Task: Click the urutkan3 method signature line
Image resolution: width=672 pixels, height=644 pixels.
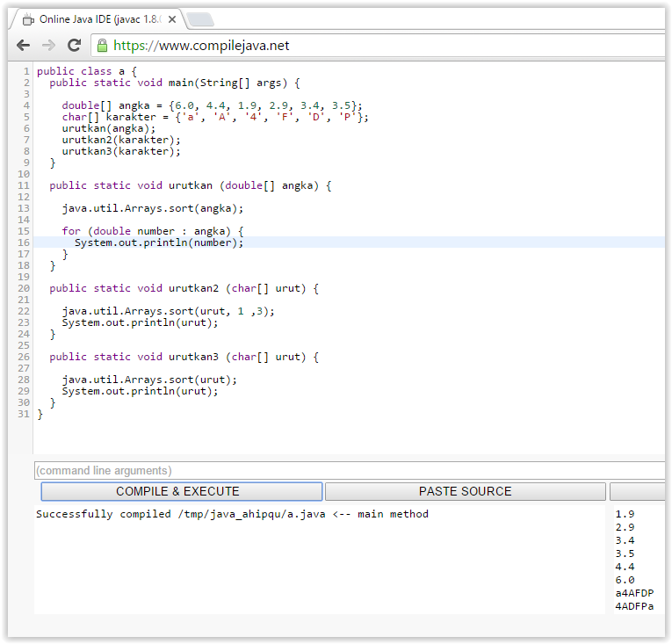Action: (184, 358)
